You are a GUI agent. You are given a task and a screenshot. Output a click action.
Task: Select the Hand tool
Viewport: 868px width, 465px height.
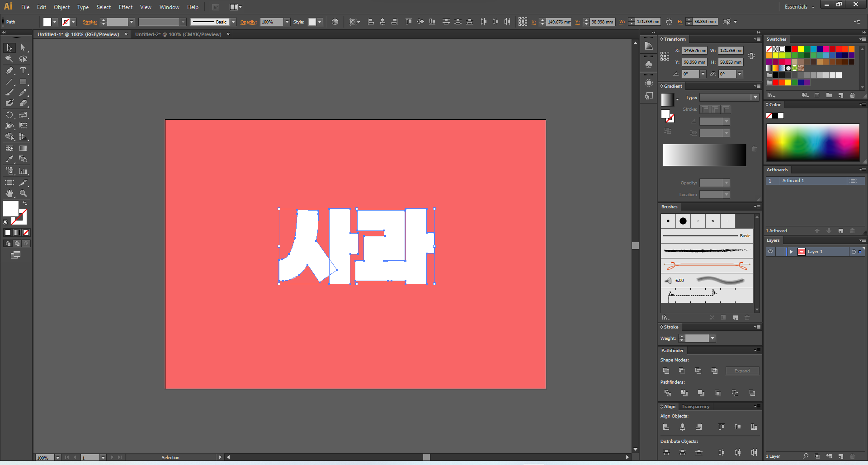[x=9, y=193]
